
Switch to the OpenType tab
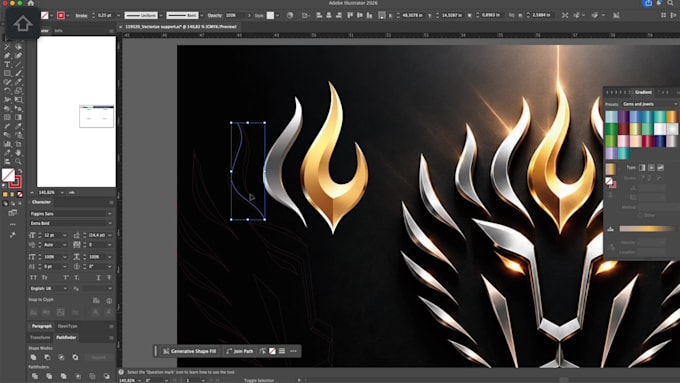click(x=68, y=326)
